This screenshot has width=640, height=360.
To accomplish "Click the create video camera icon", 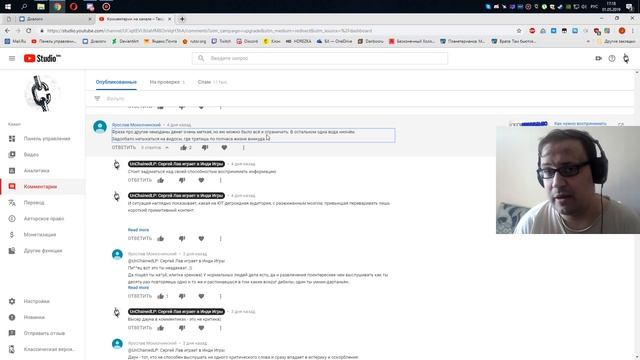I will (598, 58).
